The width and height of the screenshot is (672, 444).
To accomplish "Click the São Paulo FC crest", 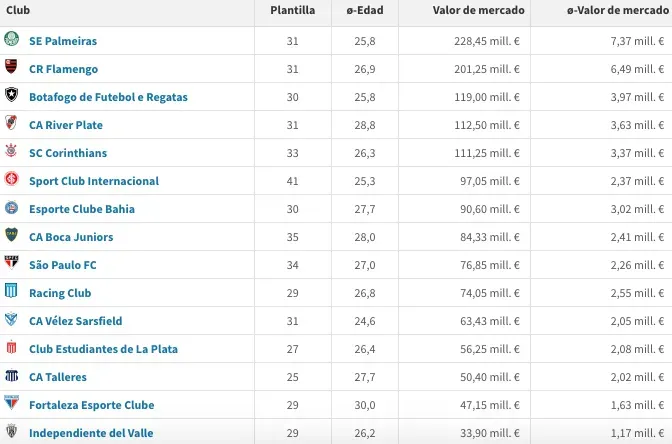I will (x=11, y=265).
